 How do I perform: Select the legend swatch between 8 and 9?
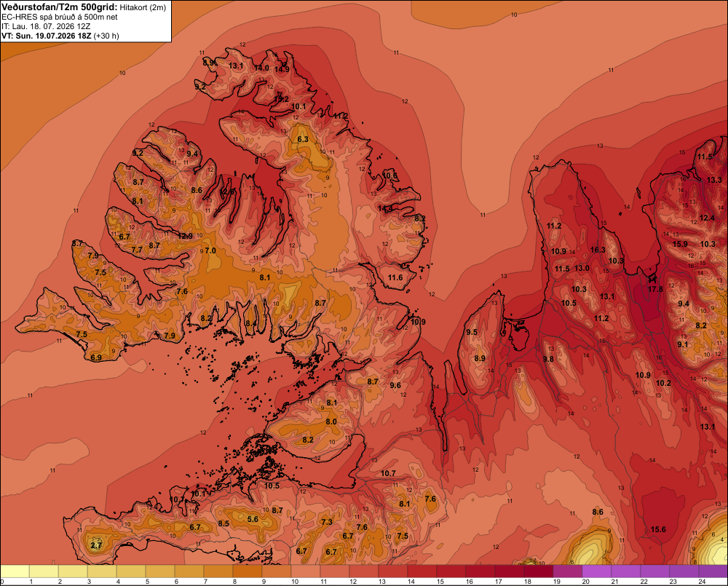point(248,571)
